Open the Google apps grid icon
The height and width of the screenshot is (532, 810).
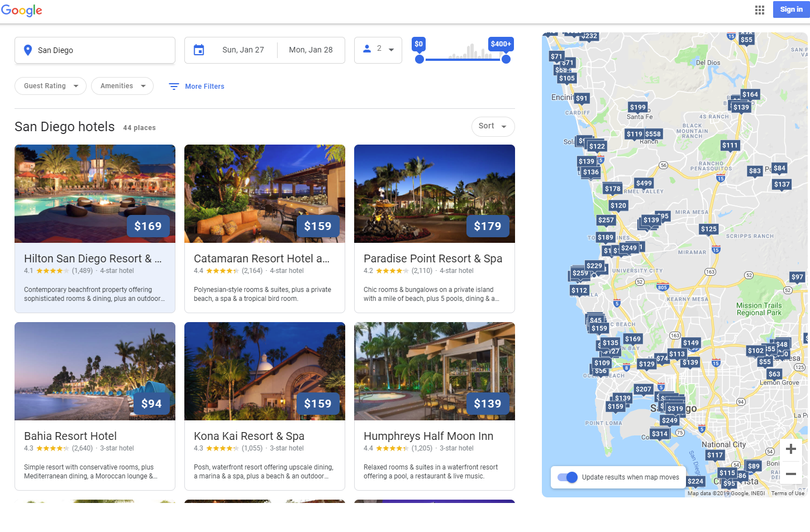[x=759, y=9]
